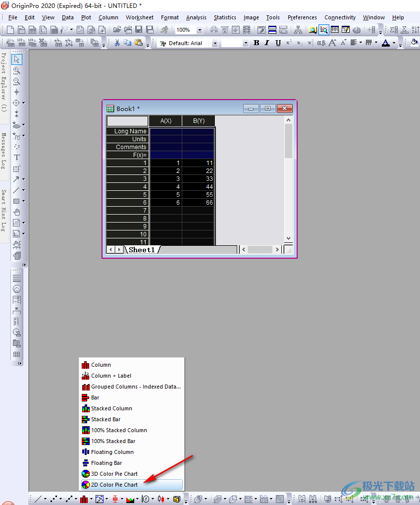This screenshot has height=505, width=420.
Task: Cut the selection with the scissors icon
Action: pyautogui.click(x=117, y=43)
